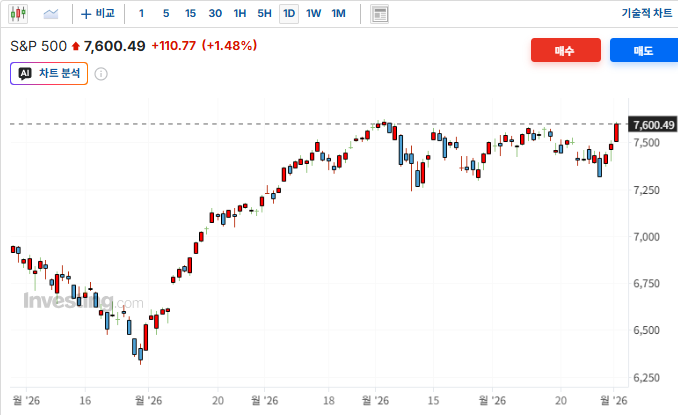The height and width of the screenshot is (415, 678).
Task: Add a comparison with 비교 button
Action: click(98, 14)
